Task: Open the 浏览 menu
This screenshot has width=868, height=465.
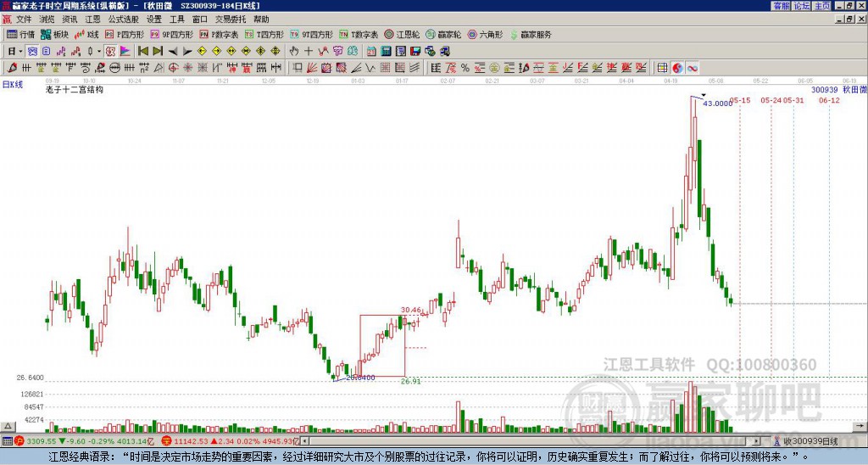Action: click(x=47, y=20)
